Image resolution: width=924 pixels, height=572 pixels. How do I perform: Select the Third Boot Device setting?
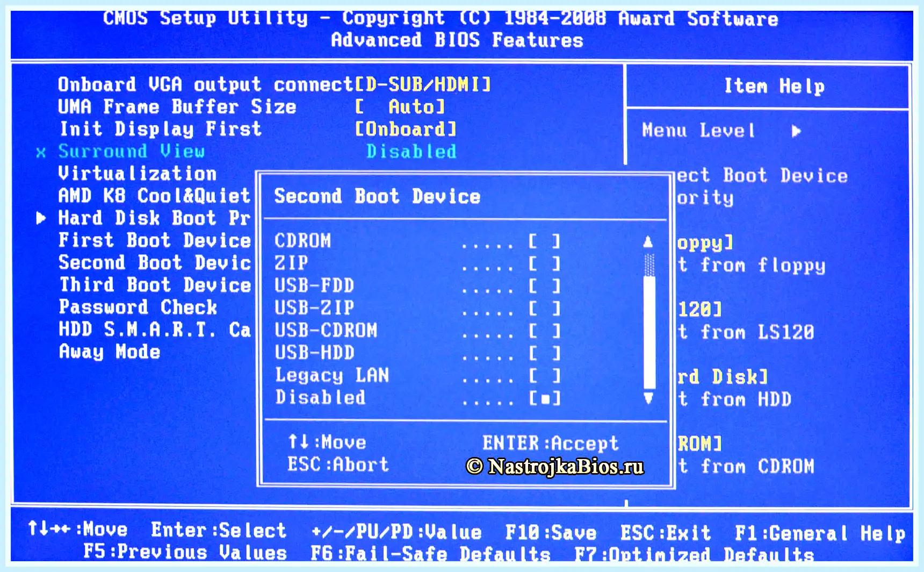(x=154, y=285)
